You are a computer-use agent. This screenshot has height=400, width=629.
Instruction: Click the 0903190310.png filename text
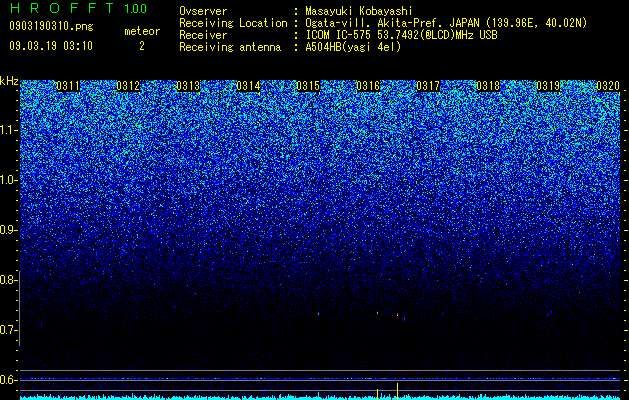51,27
